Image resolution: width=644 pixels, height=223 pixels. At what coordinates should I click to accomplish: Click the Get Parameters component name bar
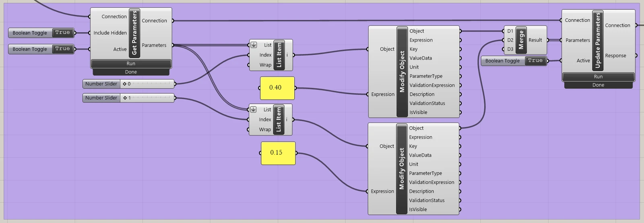pyautogui.click(x=134, y=33)
